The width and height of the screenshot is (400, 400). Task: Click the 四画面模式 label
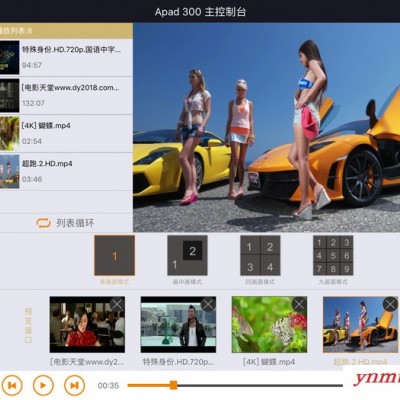coord(260,282)
